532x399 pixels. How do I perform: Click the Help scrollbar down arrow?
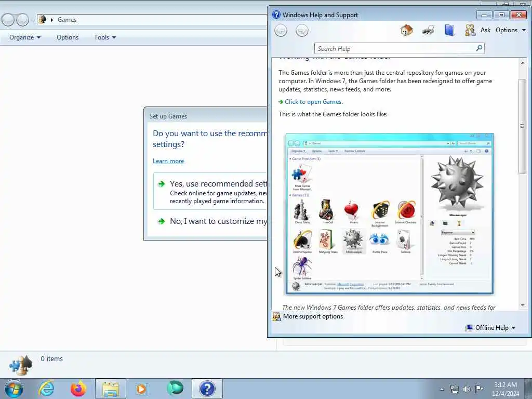522,305
